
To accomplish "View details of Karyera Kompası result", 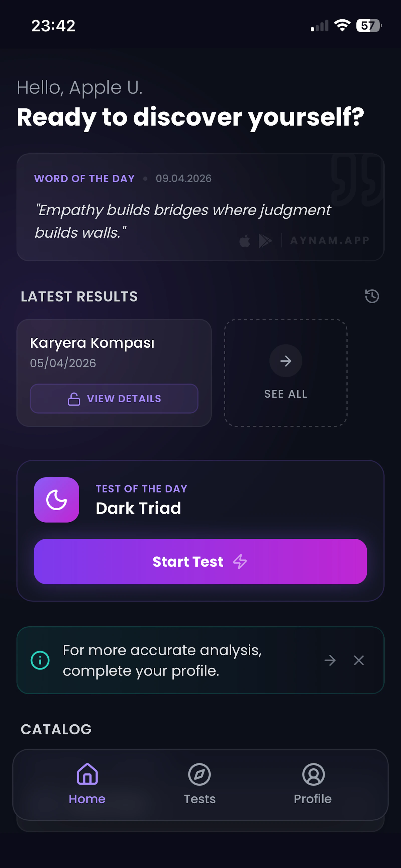I will point(114,399).
